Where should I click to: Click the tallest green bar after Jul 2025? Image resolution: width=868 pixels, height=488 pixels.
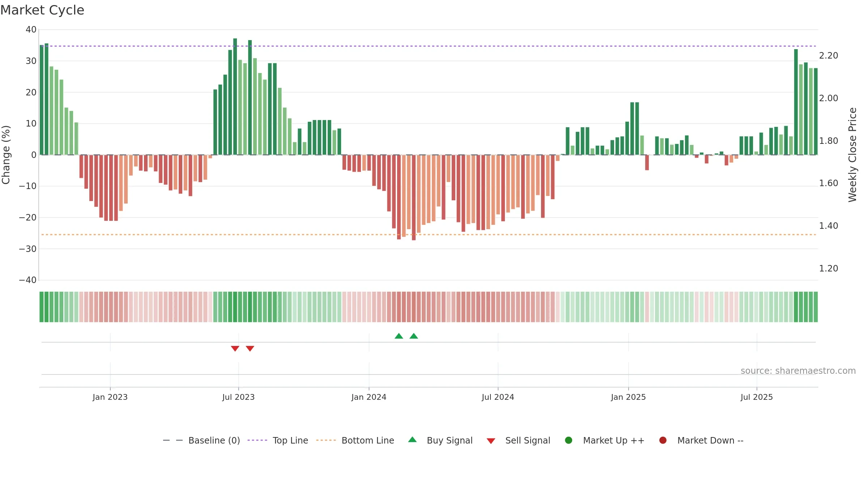tap(796, 102)
